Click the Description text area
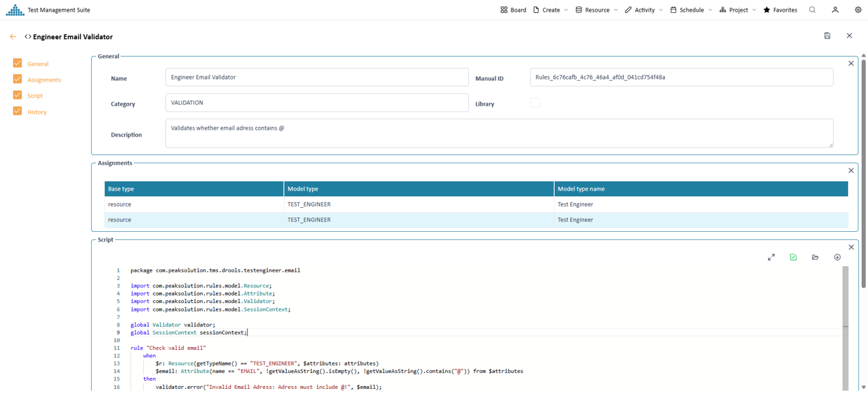 pos(499,133)
